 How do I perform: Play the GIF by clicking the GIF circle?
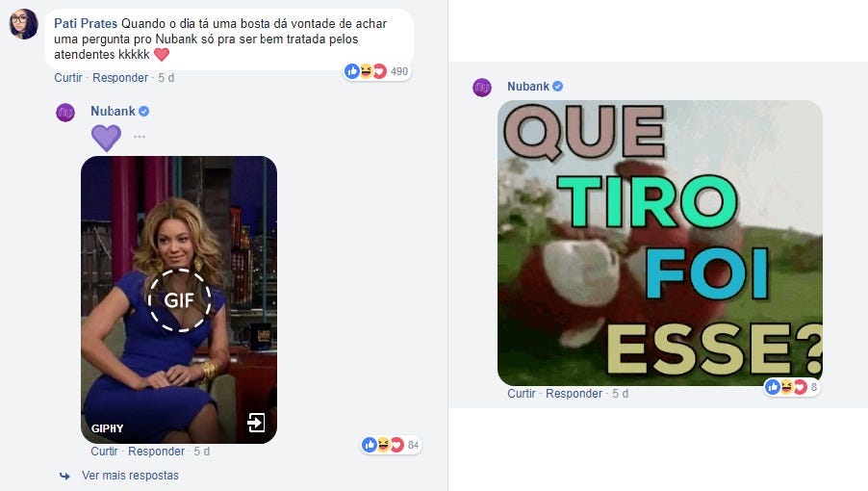179,300
